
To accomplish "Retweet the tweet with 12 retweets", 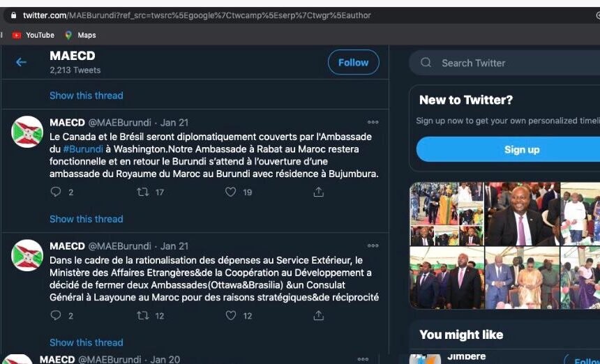I will point(143,316).
